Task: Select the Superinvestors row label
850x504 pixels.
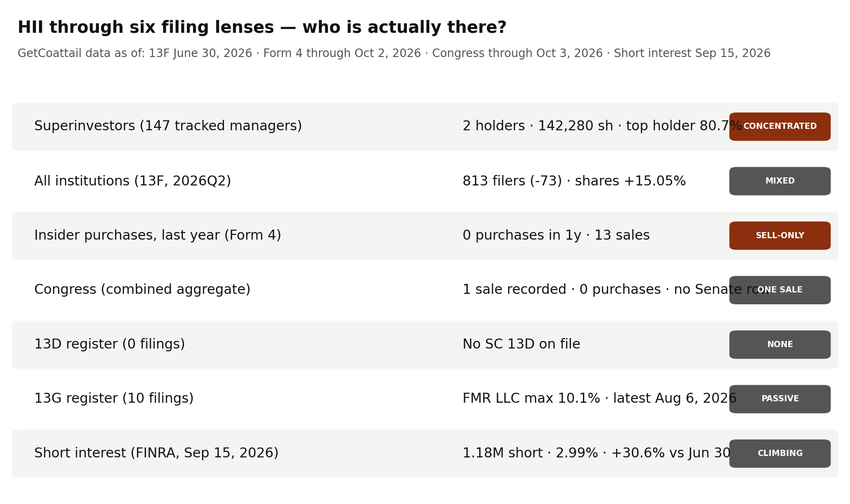Action: tap(168, 126)
